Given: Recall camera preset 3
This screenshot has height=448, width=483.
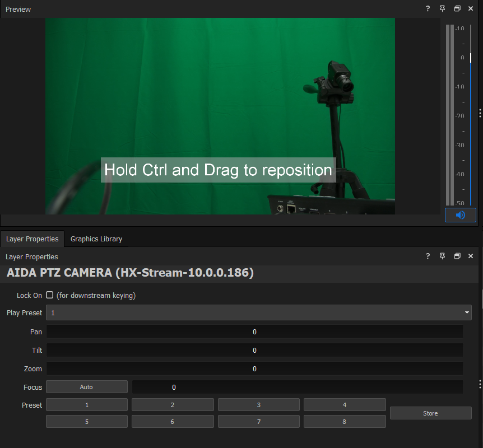Looking at the screenshot, I should coord(258,405).
